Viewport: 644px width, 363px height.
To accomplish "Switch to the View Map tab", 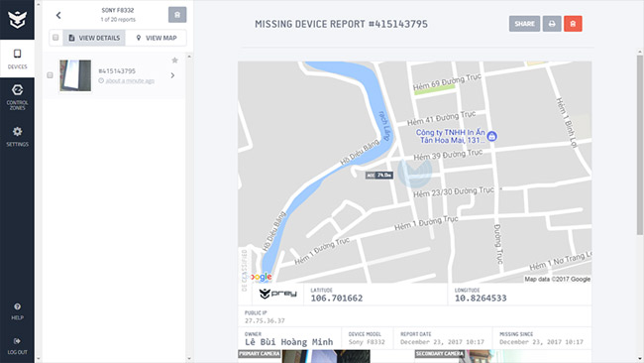I will tap(157, 38).
